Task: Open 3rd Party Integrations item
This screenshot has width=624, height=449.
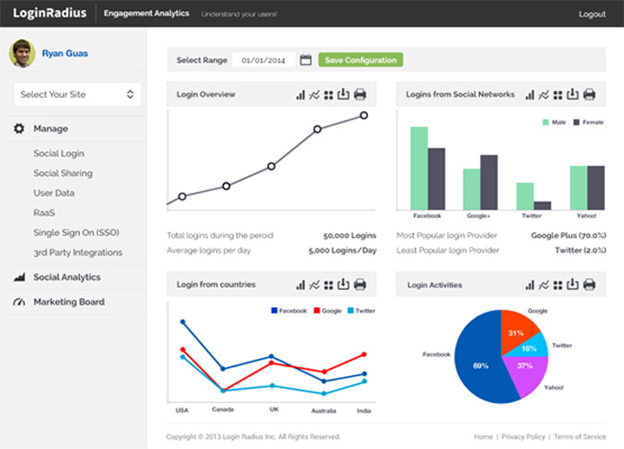Action: [x=78, y=252]
